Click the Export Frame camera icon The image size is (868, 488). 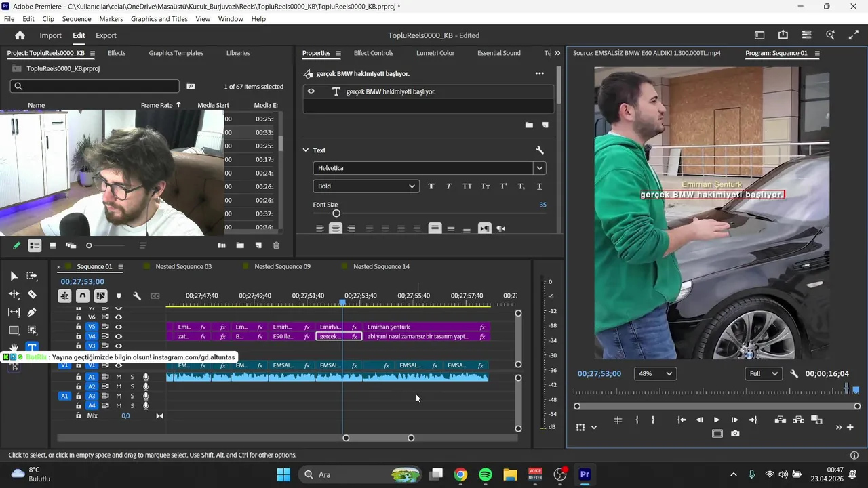click(735, 434)
